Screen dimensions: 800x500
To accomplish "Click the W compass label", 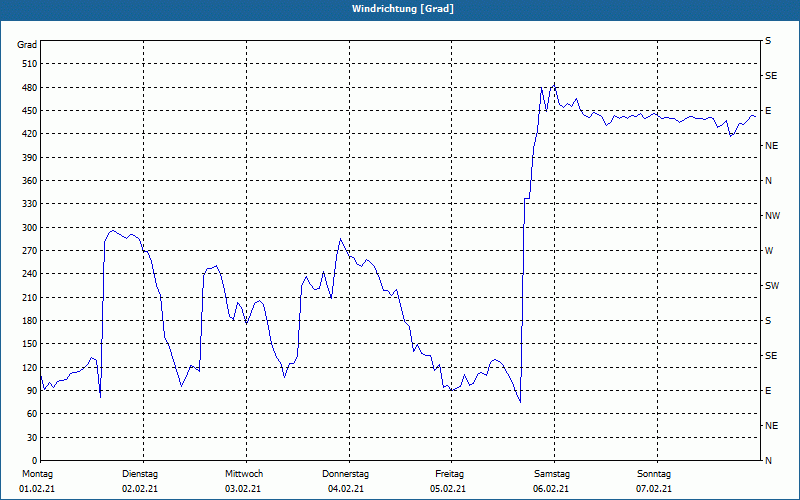I will pyautogui.click(x=769, y=251).
